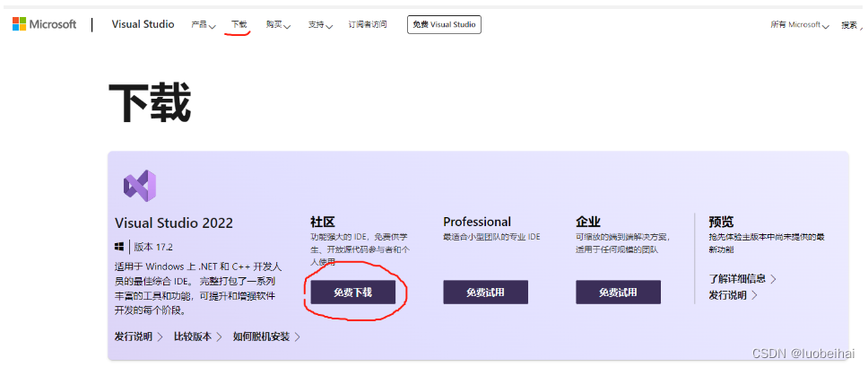Click 免费试用 under 企业
Viewport: 868px width, 367px height.
(x=619, y=293)
